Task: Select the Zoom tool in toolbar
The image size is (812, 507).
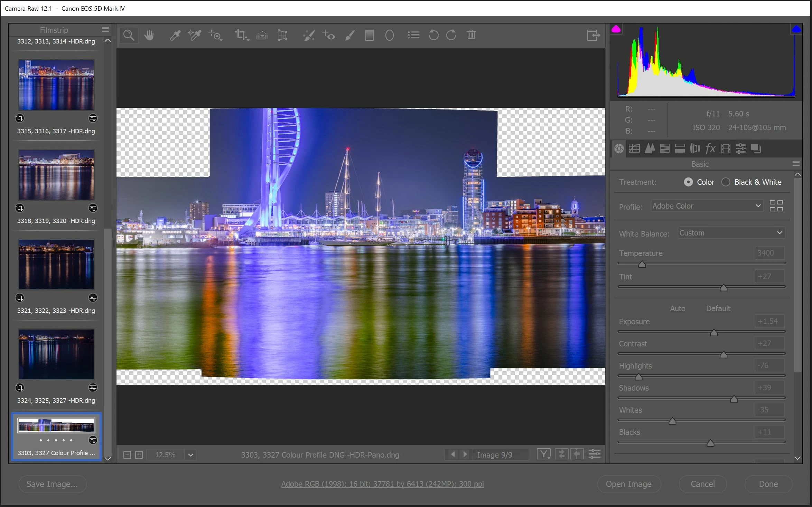Action: point(129,35)
